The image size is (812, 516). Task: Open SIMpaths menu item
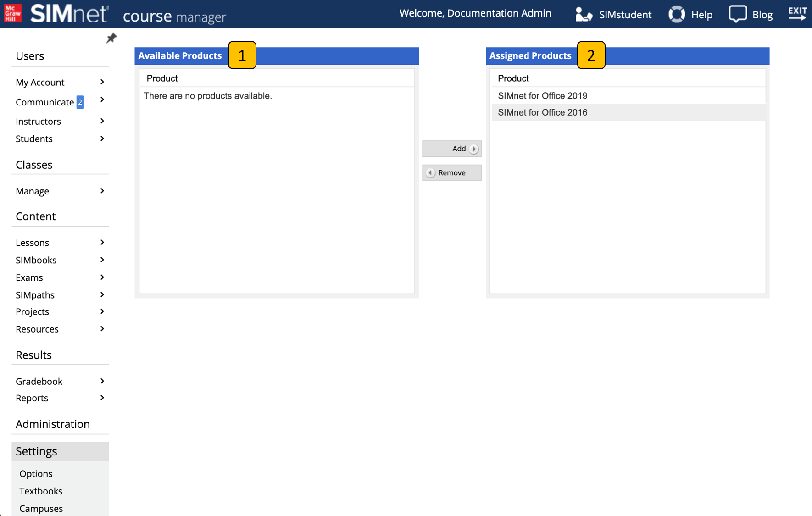tap(35, 295)
